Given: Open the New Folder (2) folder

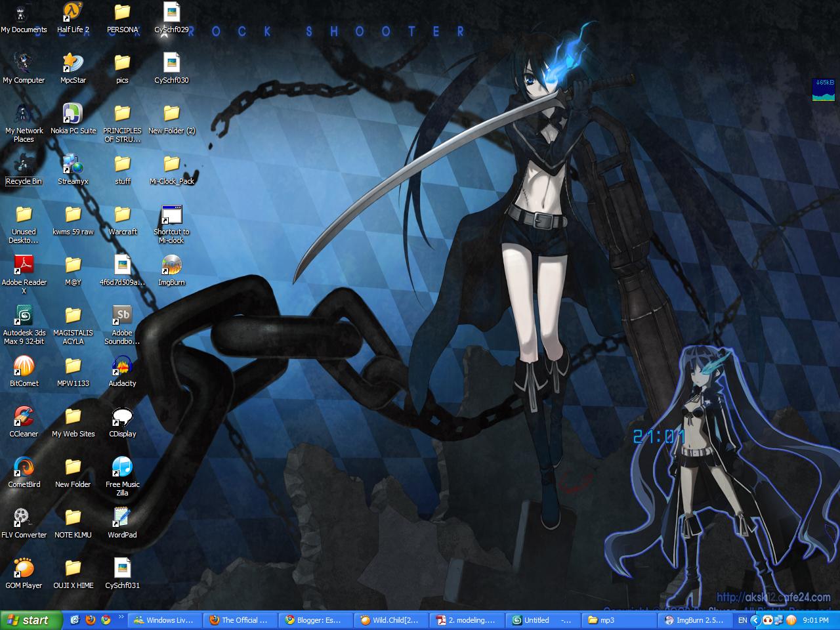Looking at the screenshot, I should pyautogui.click(x=171, y=119).
